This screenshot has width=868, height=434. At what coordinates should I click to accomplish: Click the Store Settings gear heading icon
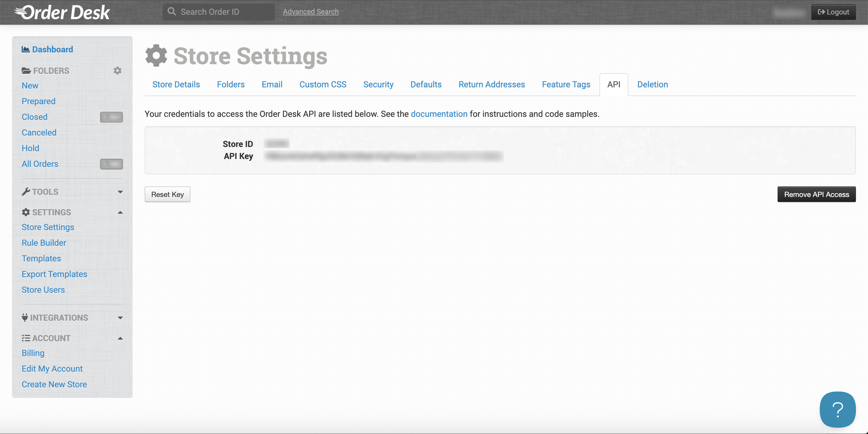pyautogui.click(x=156, y=55)
